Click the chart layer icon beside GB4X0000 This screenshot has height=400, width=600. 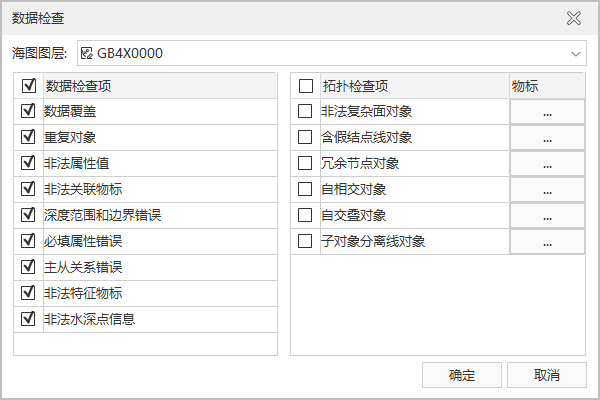pos(86,53)
